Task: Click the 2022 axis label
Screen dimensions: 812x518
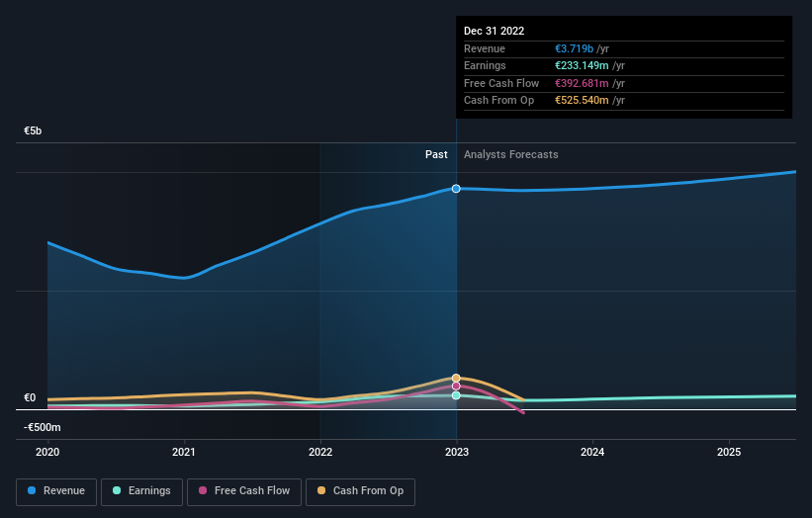Action: point(320,452)
